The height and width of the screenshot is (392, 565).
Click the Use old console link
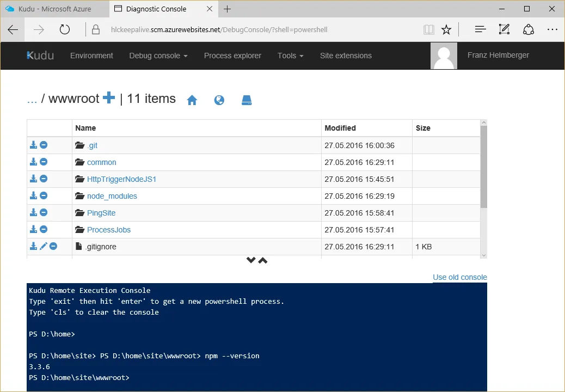(460, 277)
